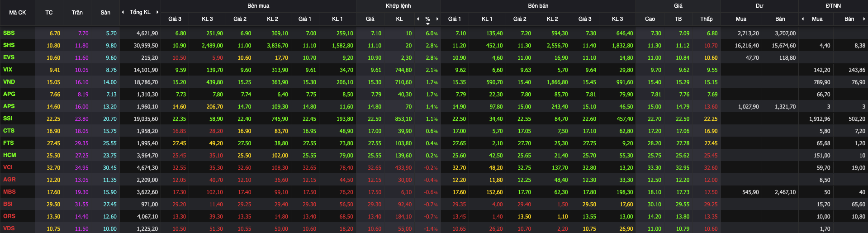Image resolution: width=868 pixels, height=233 pixels.
Task: Click APS sell KL 1 value 97,80
Action: click(496, 107)
